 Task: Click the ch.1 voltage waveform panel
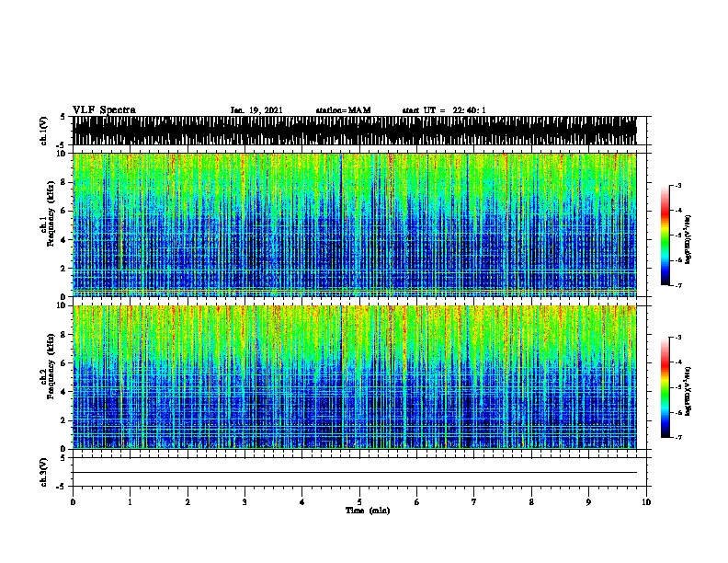click(x=354, y=131)
